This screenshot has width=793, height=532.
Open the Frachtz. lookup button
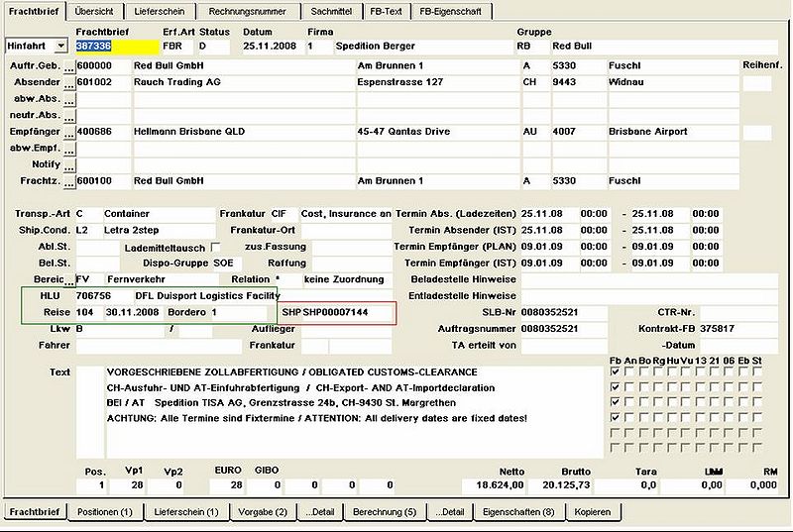tap(69, 183)
